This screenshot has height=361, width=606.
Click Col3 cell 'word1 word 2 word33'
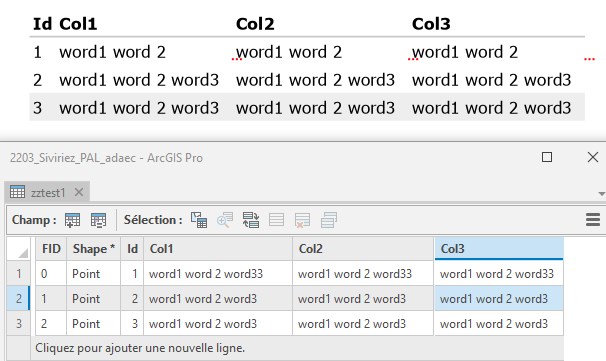(x=499, y=274)
